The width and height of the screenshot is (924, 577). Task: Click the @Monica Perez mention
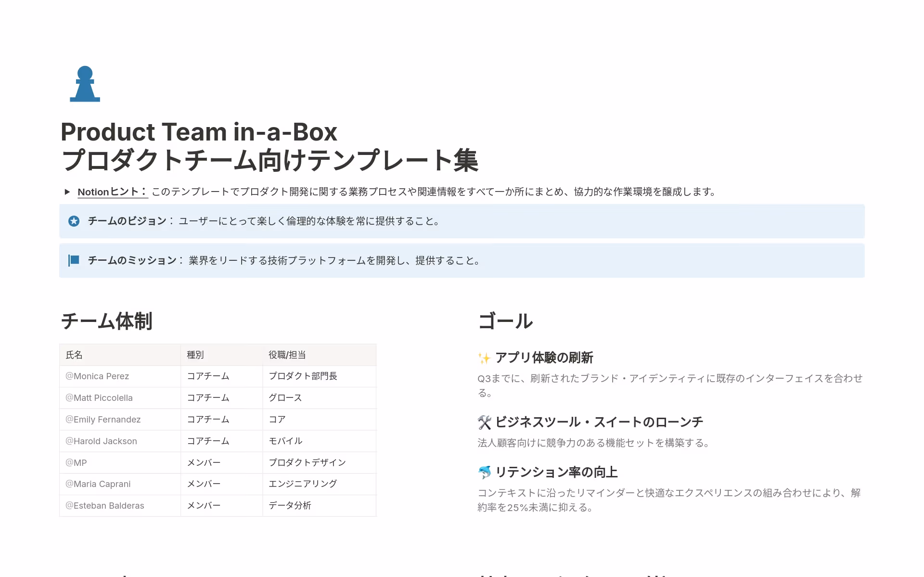point(97,376)
